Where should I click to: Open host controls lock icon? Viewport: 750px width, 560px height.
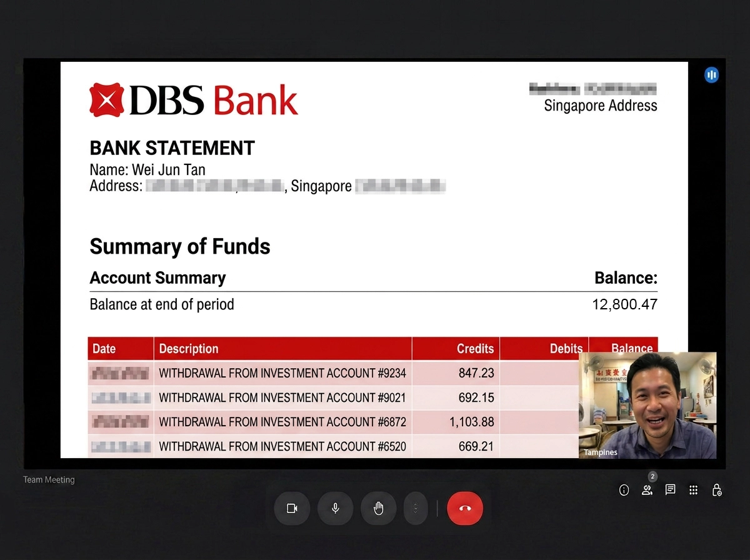pyautogui.click(x=717, y=490)
